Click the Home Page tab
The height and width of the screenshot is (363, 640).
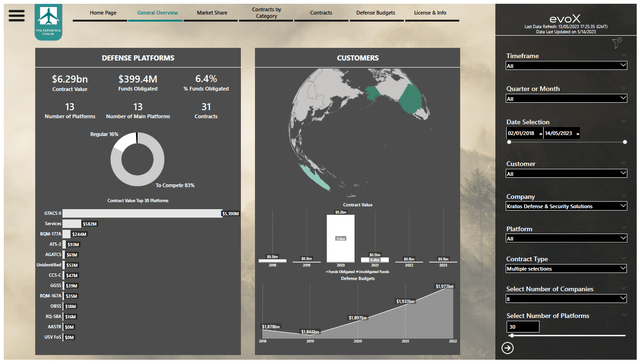[x=103, y=13]
